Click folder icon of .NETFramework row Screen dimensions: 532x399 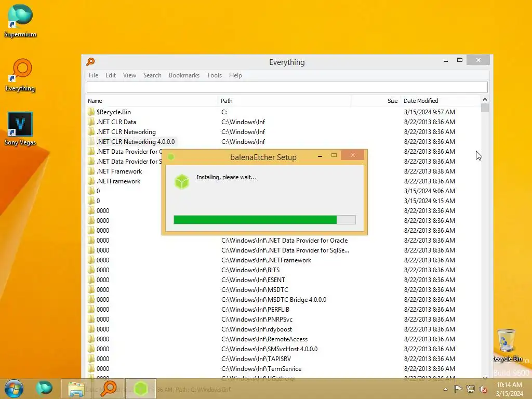tap(91, 181)
